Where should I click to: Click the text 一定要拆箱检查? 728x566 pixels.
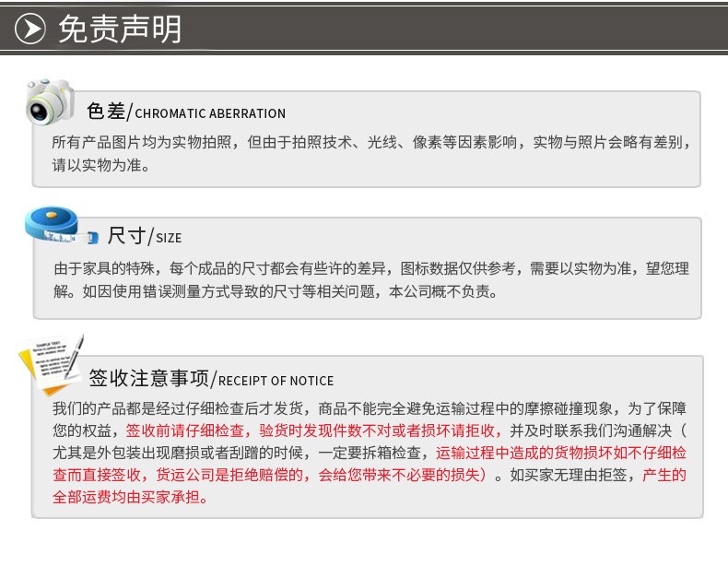tap(370, 453)
